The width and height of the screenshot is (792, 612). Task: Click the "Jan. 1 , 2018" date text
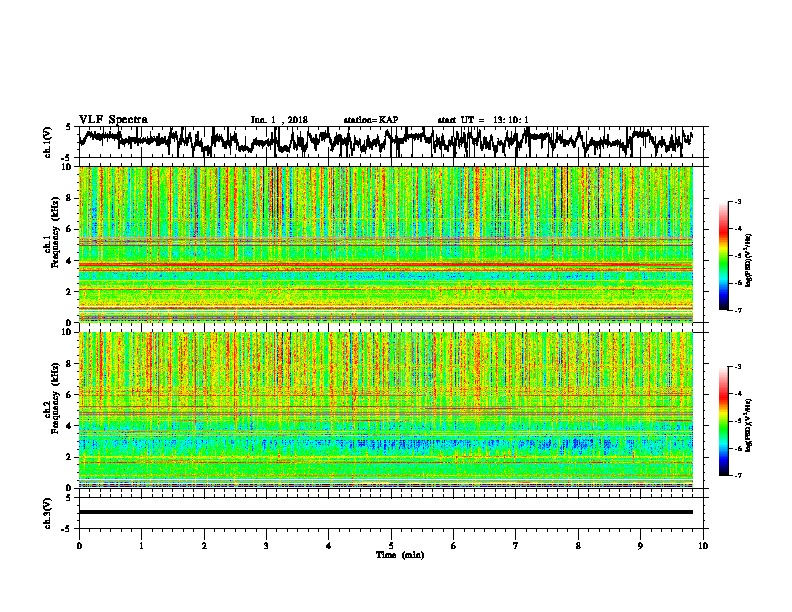click(279, 120)
